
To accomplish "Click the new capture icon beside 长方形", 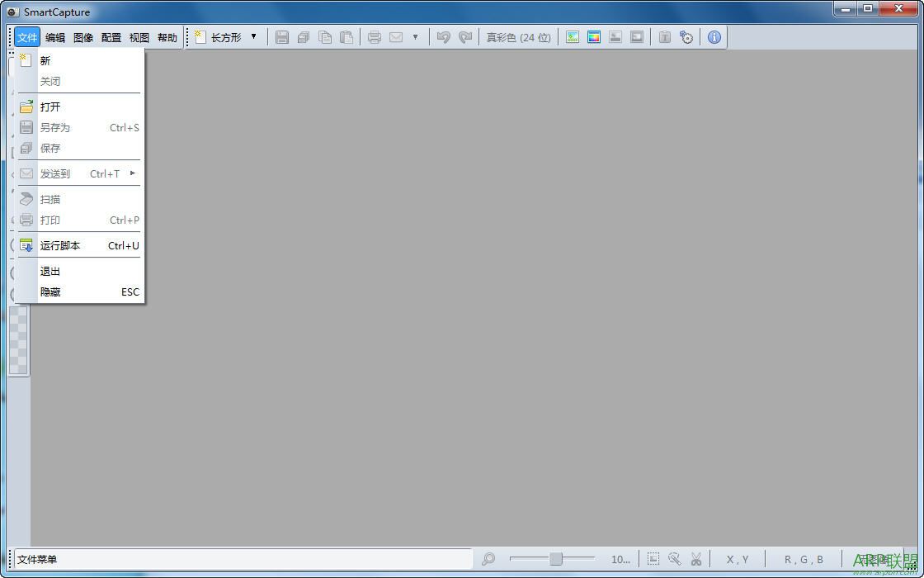I will coord(200,37).
